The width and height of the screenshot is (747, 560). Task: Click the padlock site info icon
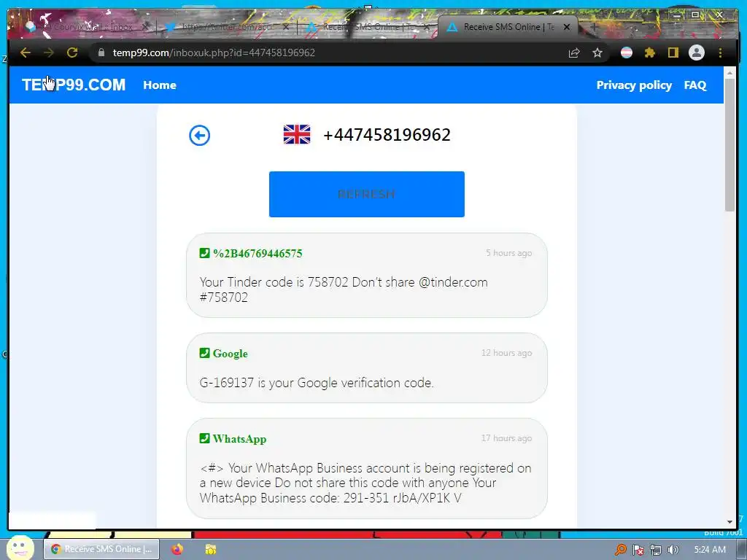click(x=101, y=52)
